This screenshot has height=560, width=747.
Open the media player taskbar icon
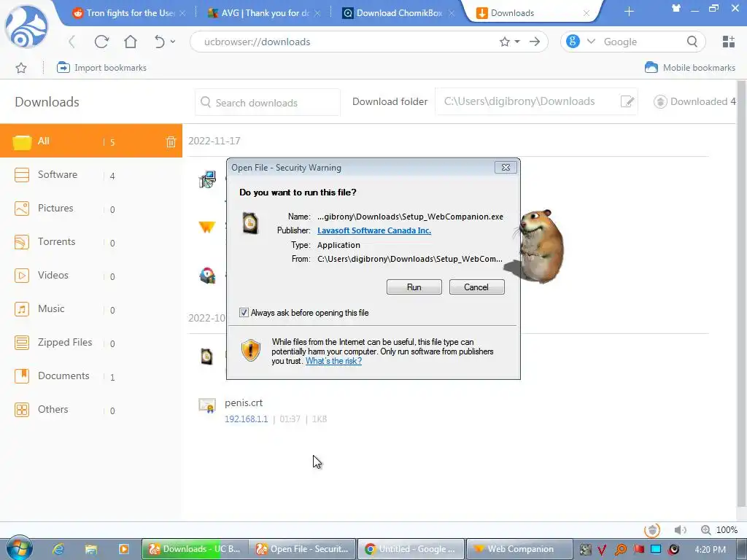124,549
